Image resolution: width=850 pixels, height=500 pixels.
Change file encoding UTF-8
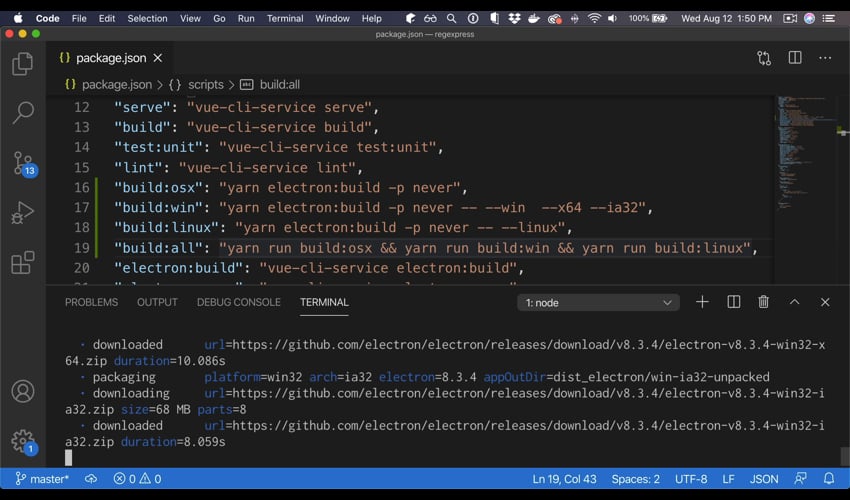(x=691, y=479)
